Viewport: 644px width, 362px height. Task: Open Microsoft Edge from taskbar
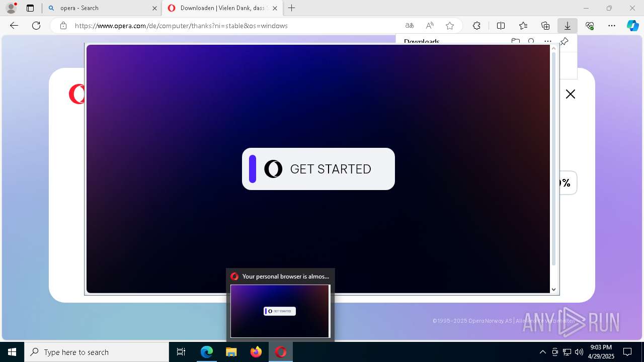(x=207, y=352)
